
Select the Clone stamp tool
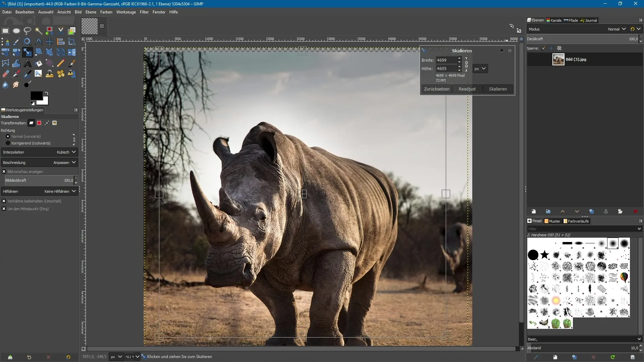tap(50, 74)
